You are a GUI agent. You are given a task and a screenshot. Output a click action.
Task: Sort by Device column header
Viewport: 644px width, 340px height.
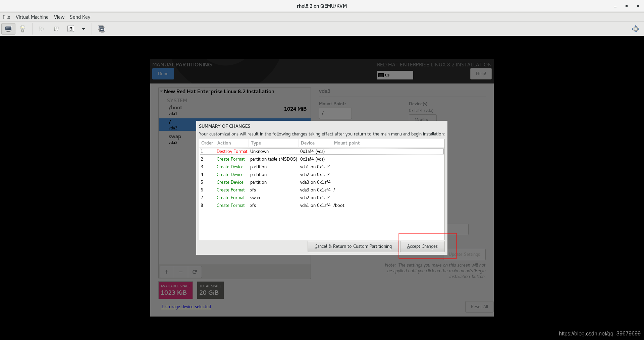click(x=315, y=143)
